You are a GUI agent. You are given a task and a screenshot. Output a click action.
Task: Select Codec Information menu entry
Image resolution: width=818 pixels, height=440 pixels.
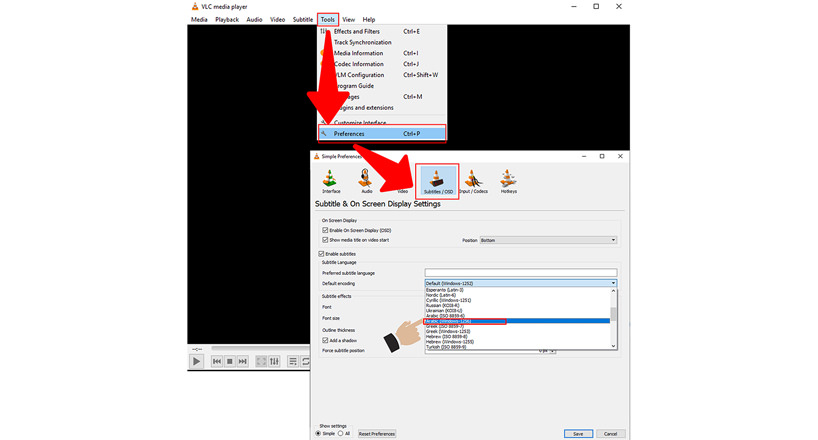click(382, 64)
